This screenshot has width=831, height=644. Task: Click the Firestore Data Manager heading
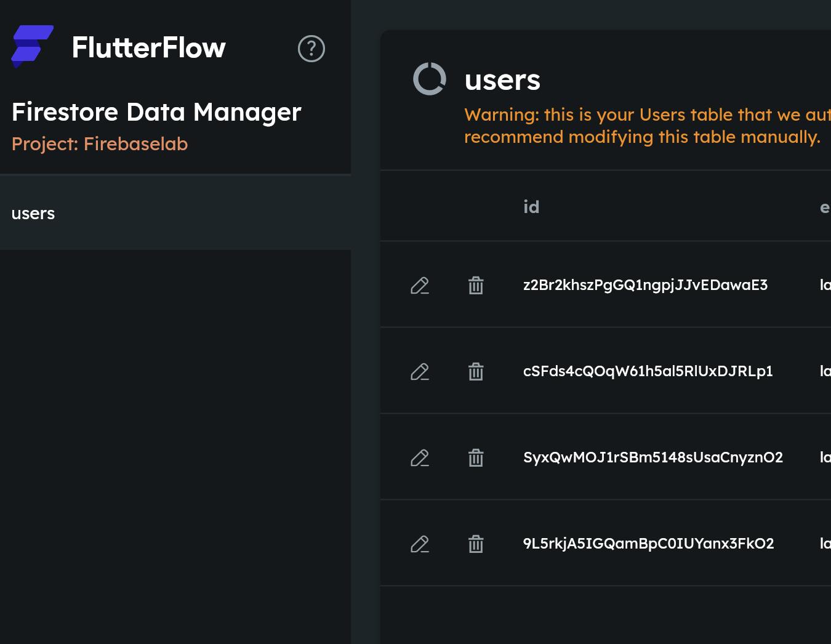(156, 112)
